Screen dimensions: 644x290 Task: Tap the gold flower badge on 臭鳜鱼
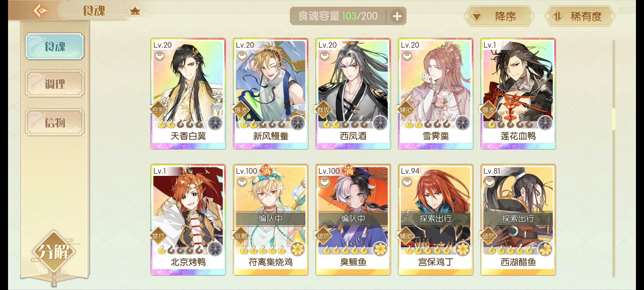(380, 249)
